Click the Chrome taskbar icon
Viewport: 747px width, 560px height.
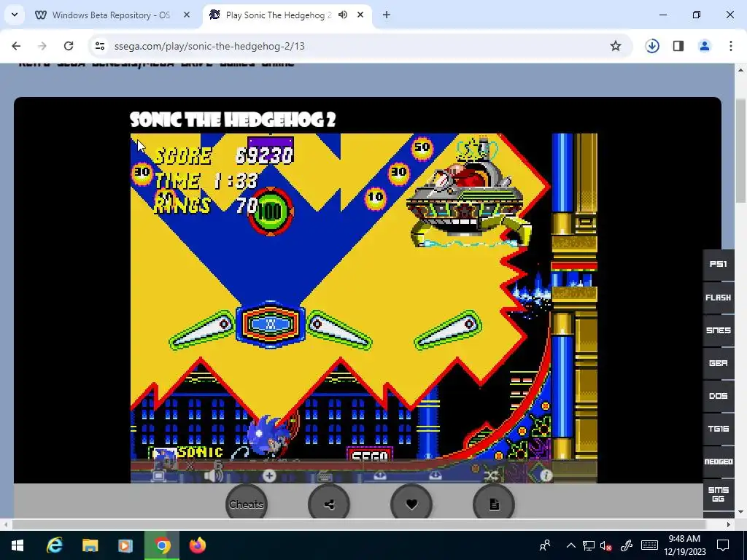coord(161,545)
